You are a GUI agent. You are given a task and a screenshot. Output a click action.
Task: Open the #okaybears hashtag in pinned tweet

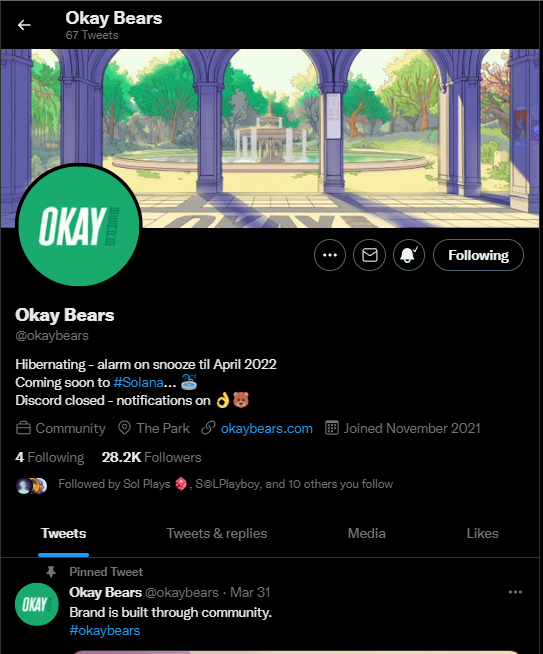tap(105, 630)
